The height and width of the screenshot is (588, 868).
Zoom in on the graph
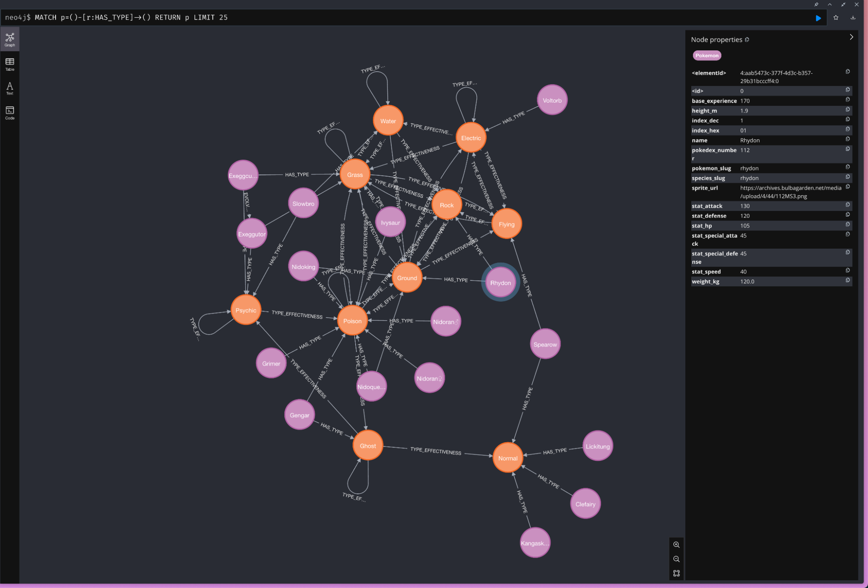[676, 545]
